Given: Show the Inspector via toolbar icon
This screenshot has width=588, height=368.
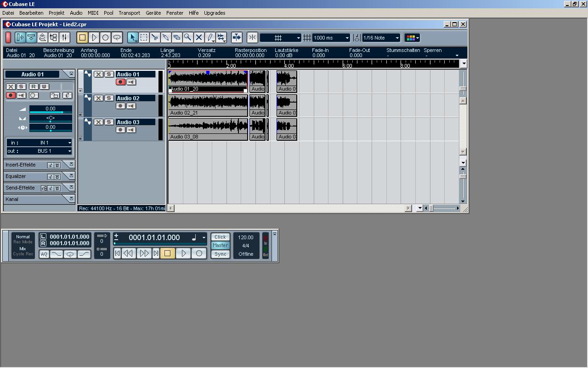Looking at the screenshot, I should 20,38.
